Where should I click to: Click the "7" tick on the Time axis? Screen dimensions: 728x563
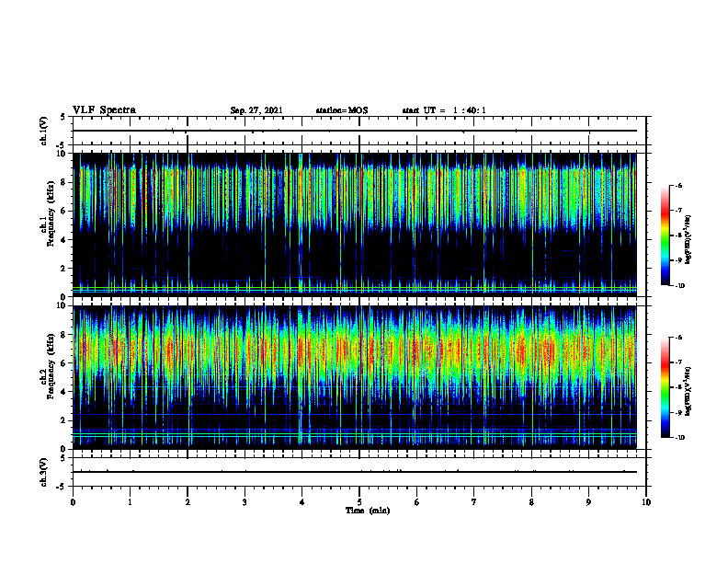(474, 502)
